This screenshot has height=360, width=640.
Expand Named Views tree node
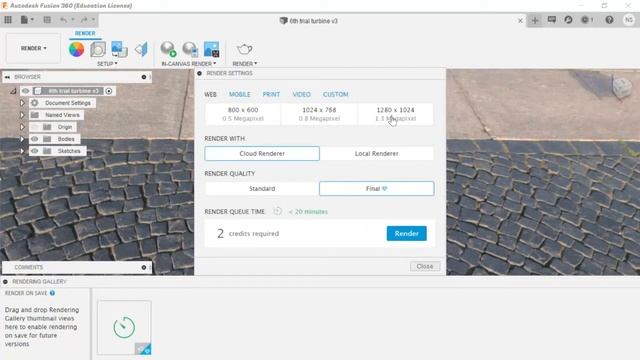click(x=22, y=115)
